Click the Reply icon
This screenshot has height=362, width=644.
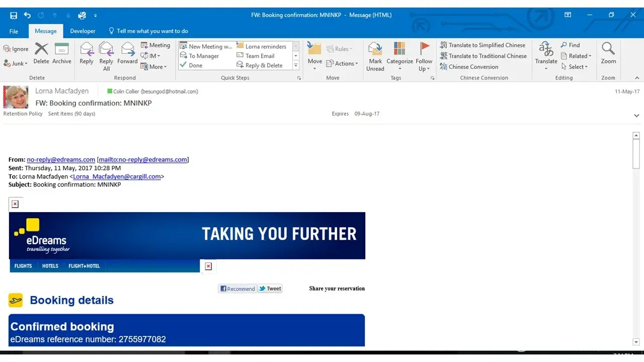click(x=87, y=49)
